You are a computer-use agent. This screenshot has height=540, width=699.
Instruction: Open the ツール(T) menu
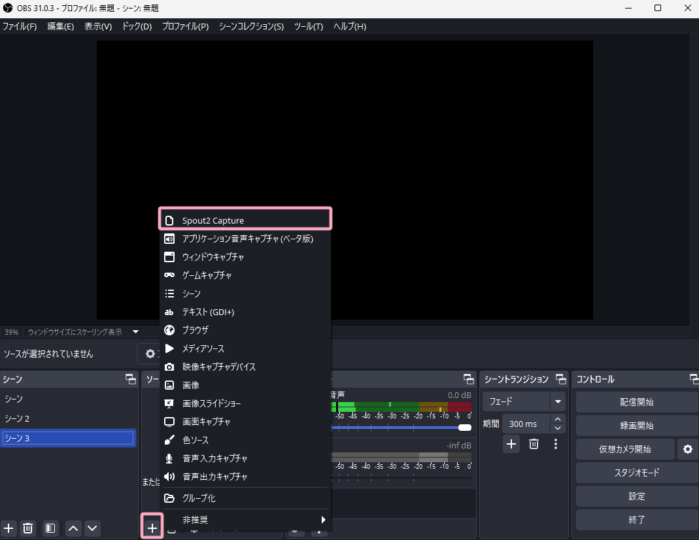(308, 26)
